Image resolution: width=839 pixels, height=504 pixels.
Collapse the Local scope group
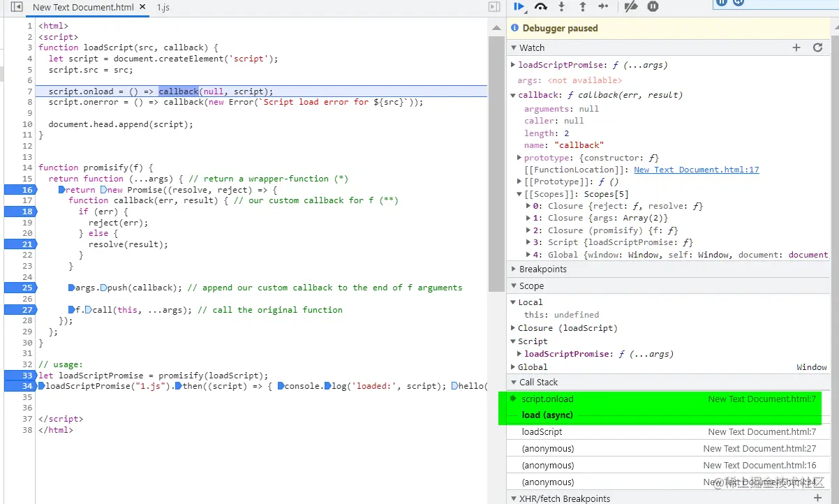click(x=513, y=302)
